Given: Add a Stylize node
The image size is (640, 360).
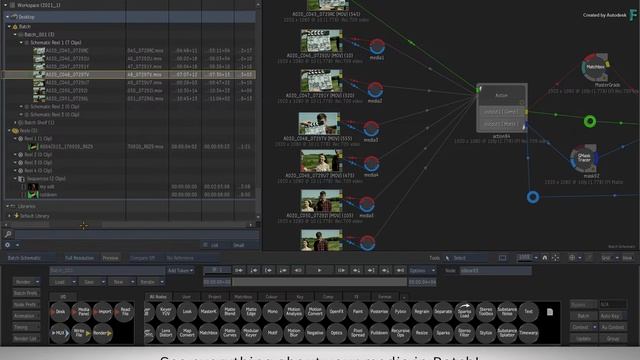Looking at the screenshot, I should tap(486, 333).
